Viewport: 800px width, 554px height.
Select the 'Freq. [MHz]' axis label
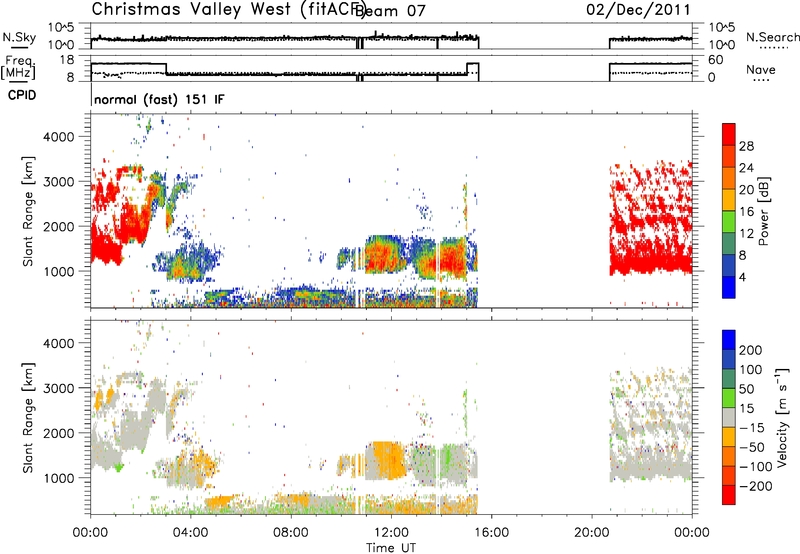tap(20, 67)
